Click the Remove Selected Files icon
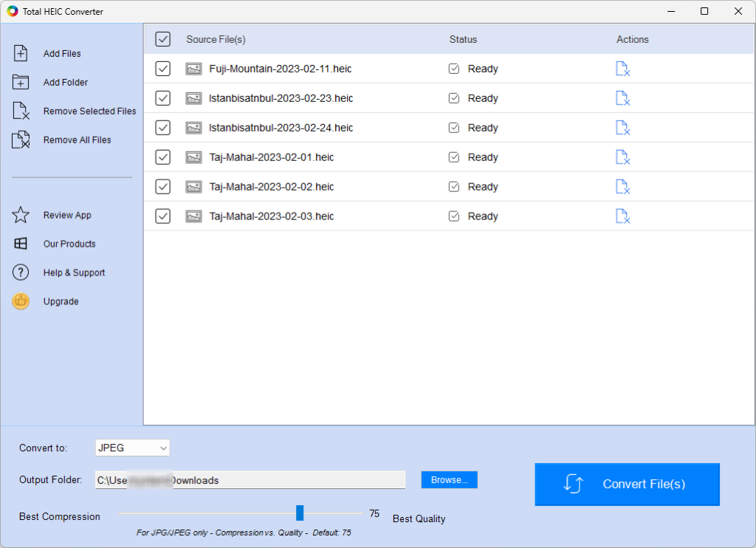756x548 pixels. [21, 111]
